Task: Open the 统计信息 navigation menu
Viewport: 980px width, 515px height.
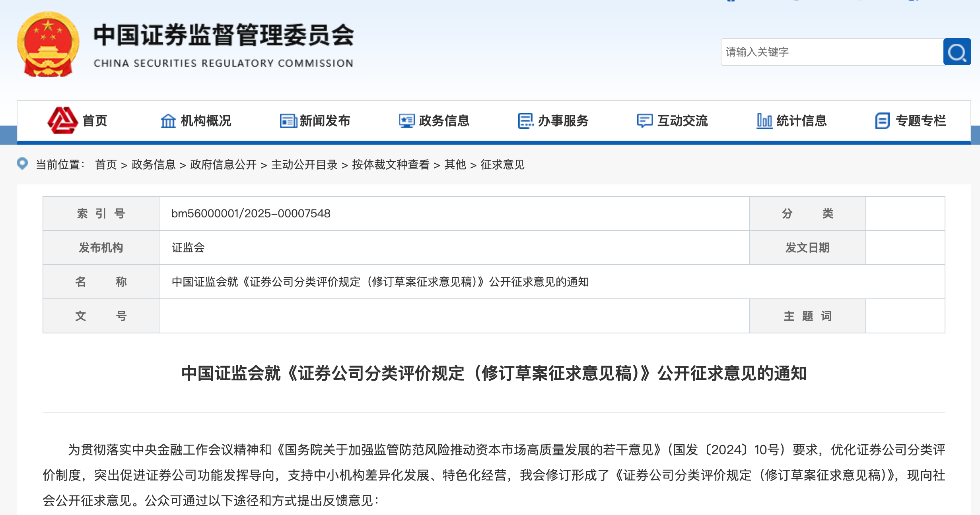Action: pyautogui.click(x=801, y=121)
